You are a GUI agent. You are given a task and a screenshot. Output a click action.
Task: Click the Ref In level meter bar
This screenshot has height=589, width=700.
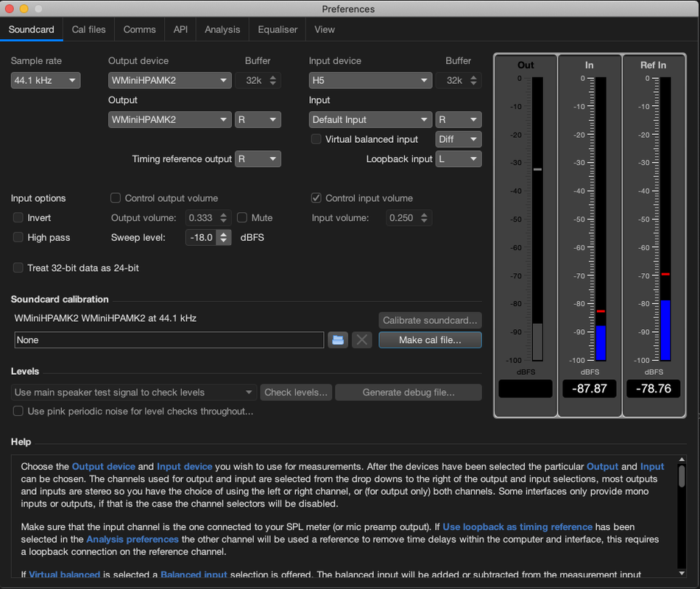(x=665, y=219)
